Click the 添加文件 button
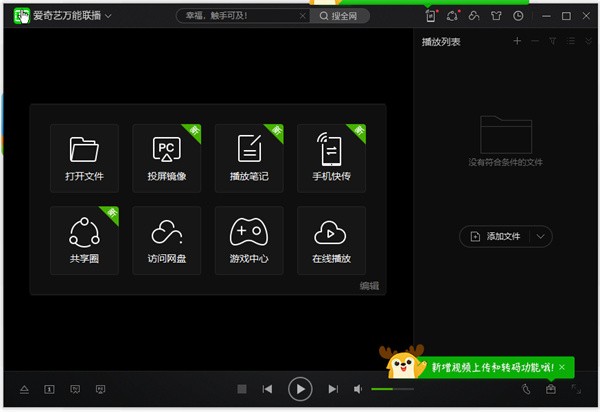The width and height of the screenshot is (600, 412). pyautogui.click(x=496, y=236)
